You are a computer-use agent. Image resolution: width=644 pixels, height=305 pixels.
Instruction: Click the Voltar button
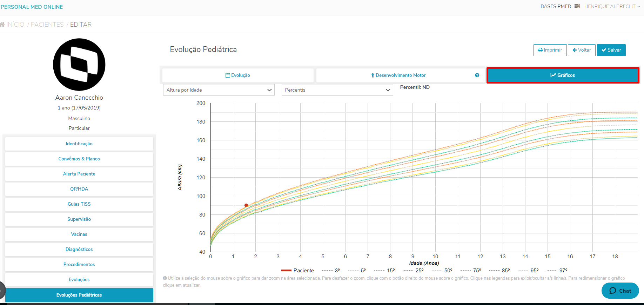[x=582, y=50]
